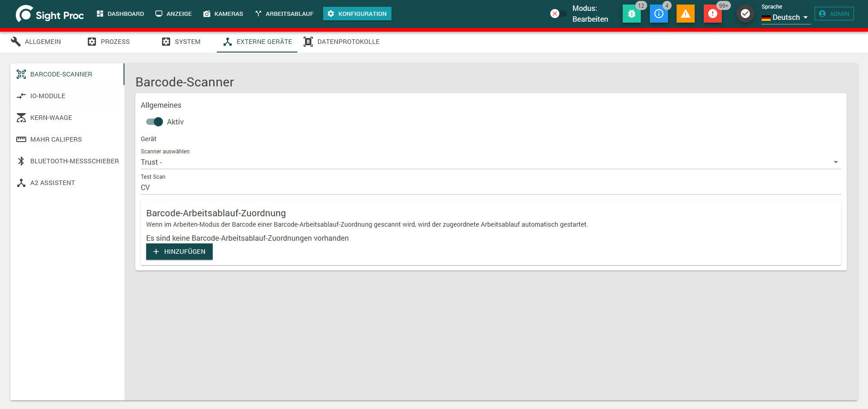The image size is (868, 409).
Task: Switch to the Externe Geräte tab
Action: click(257, 42)
